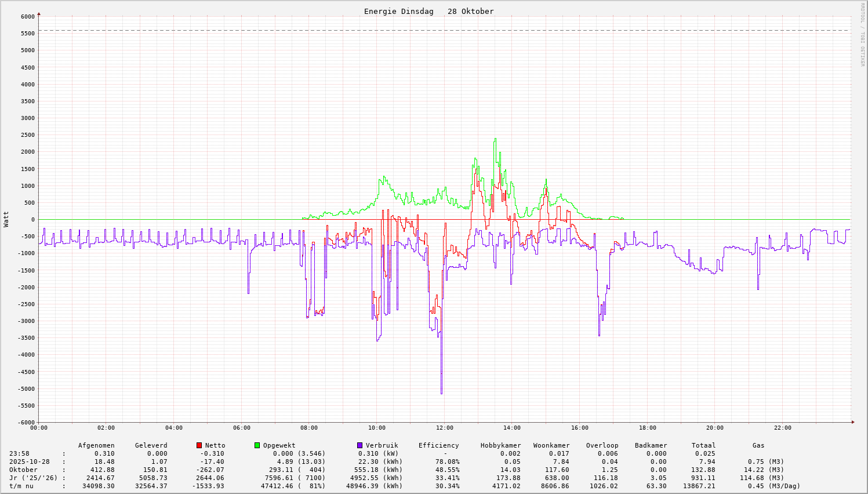Click the purple Verbruik legend swatch
This screenshot has width=868, height=494.
click(x=360, y=445)
